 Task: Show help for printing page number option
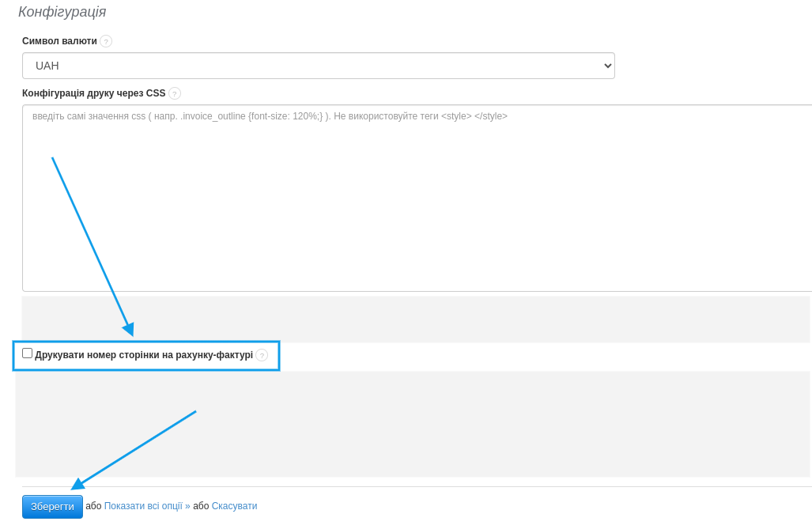(x=262, y=356)
